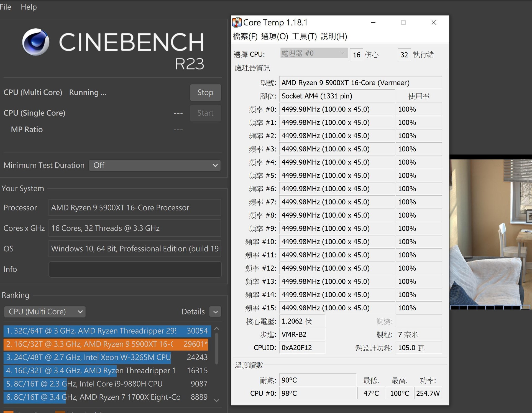Click the Cinebench sphere logo
532x413 pixels.
tap(36, 42)
